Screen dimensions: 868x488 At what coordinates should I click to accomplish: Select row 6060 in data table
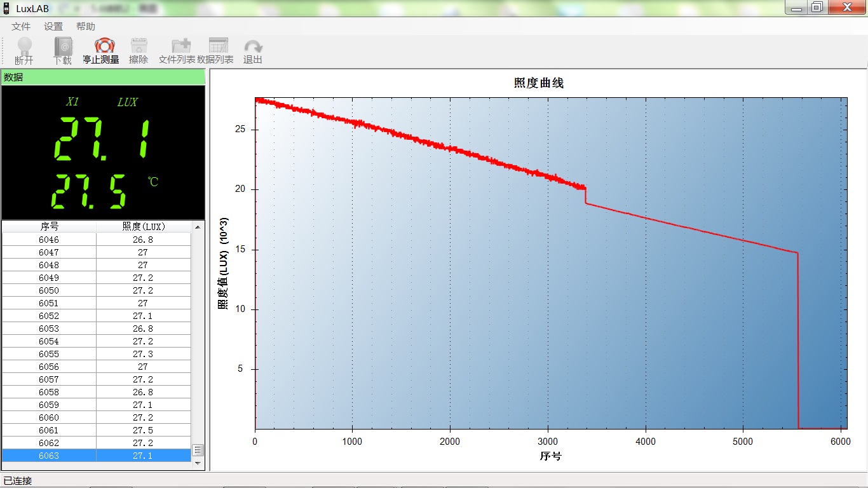coord(97,417)
